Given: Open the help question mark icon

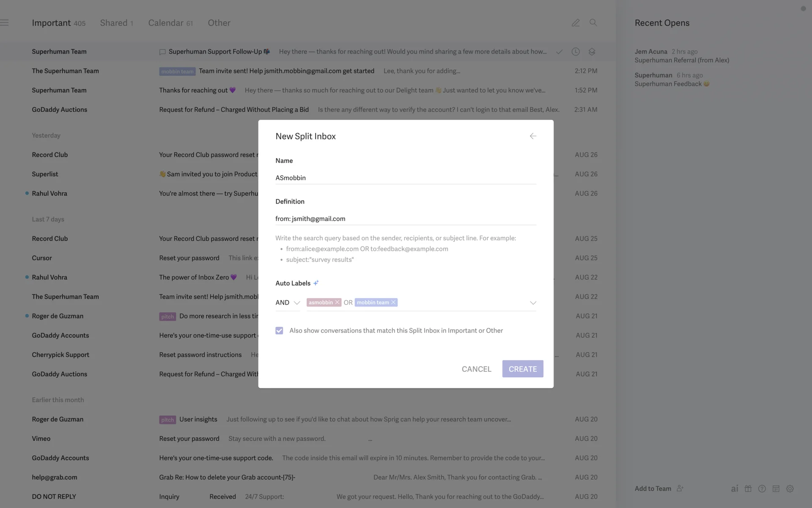Looking at the screenshot, I should [x=762, y=489].
